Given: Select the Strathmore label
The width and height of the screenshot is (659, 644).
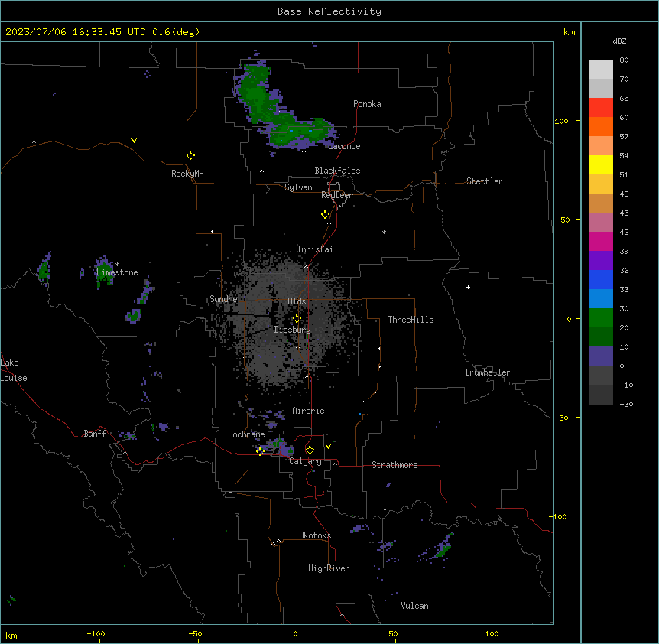Looking at the screenshot, I should tap(394, 465).
